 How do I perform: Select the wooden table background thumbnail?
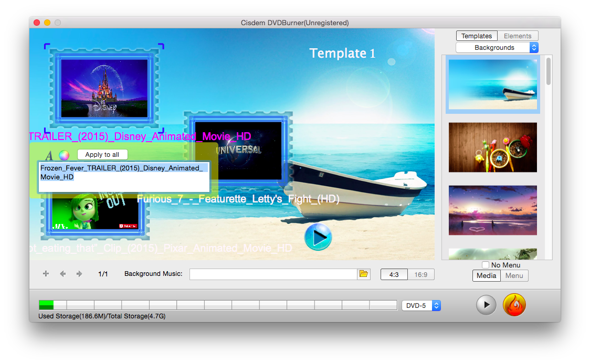click(493, 147)
